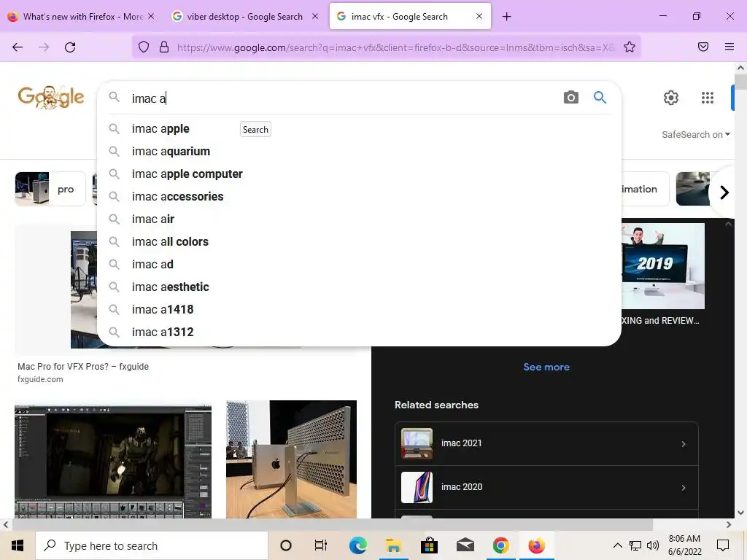Open the SafeSearch on dropdown
Screen dimensions: 747x560
[x=695, y=135]
